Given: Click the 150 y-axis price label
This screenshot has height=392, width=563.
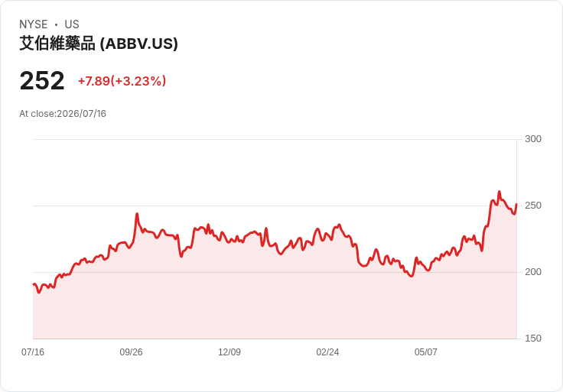Looking at the screenshot, I should (533, 339).
